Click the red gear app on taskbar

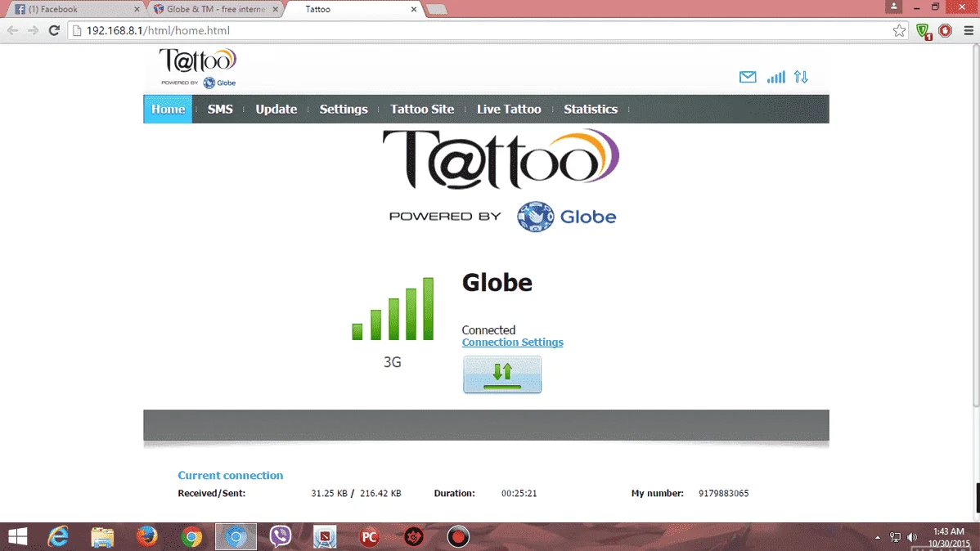pos(414,536)
